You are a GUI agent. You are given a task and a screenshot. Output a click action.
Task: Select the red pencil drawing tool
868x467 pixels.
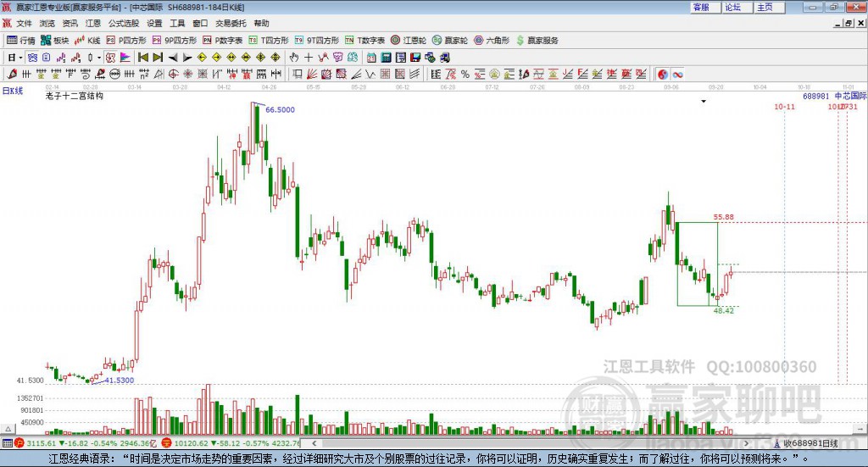(12, 74)
